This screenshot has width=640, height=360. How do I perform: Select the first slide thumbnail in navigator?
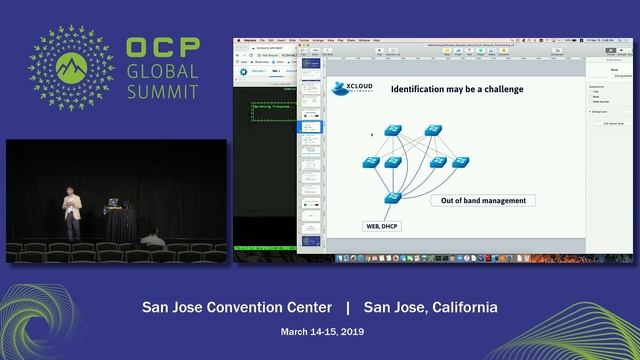tap(311, 63)
